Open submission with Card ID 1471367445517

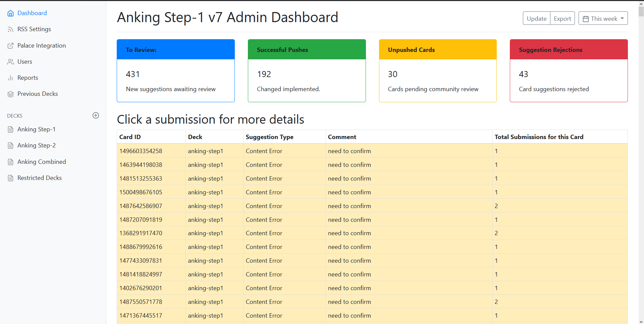click(x=372, y=316)
